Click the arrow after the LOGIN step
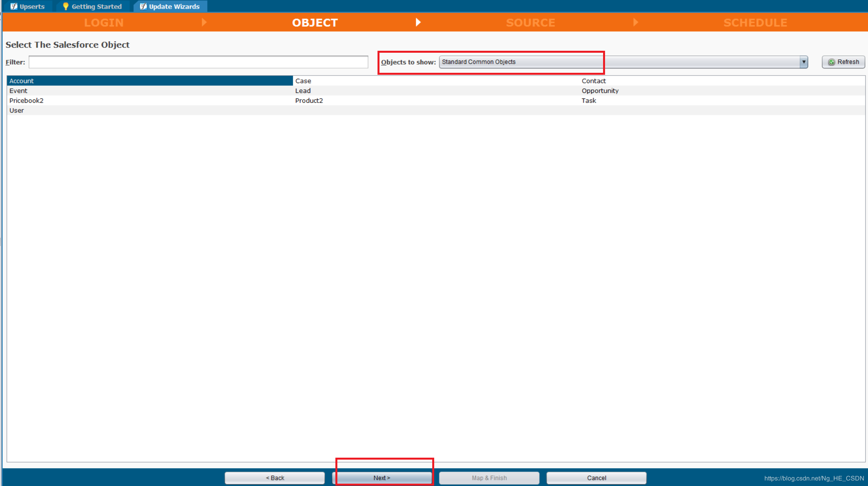Screen dimensions: 868x486 pyautogui.click(x=204, y=22)
